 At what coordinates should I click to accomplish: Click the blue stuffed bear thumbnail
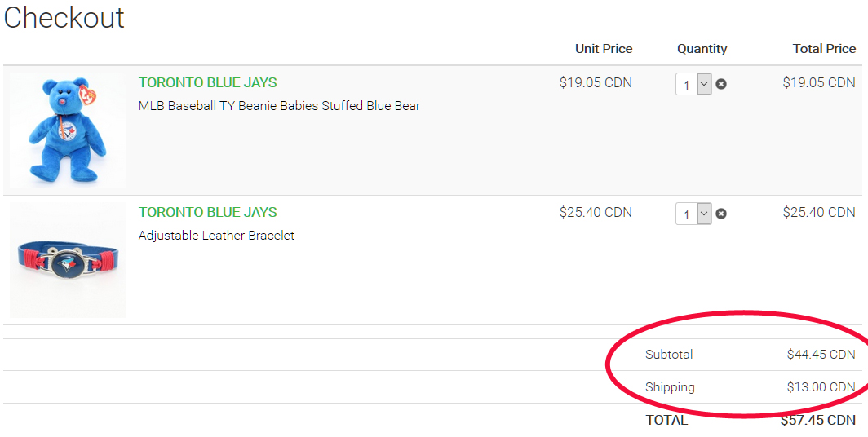(67, 130)
